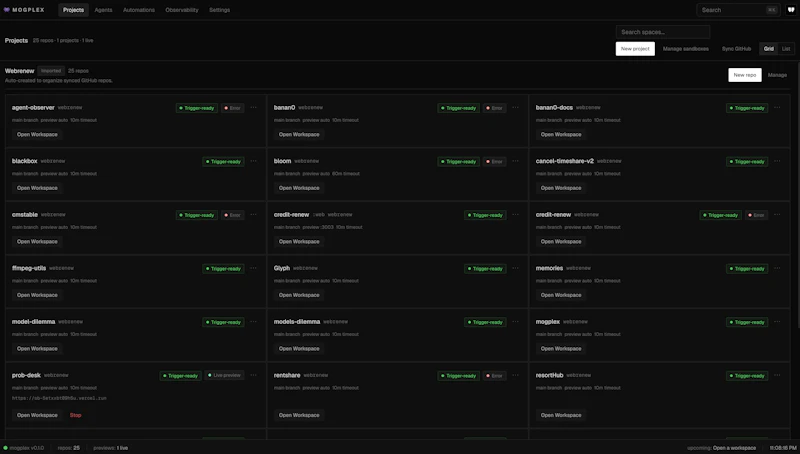Open the more options menu for agent-observer
The image size is (800, 454).
tap(254, 108)
